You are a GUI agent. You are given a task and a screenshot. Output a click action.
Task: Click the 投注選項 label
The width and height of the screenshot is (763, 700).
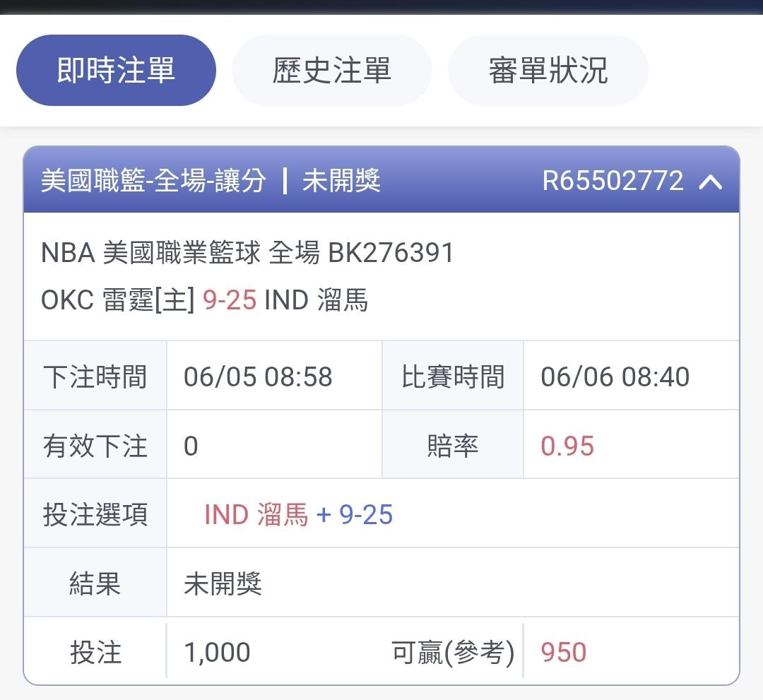tap(95, 515)
